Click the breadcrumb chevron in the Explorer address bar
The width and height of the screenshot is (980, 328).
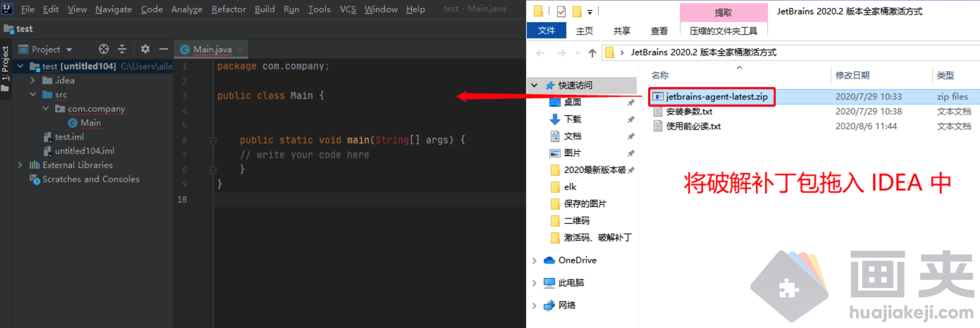[622, 53]
